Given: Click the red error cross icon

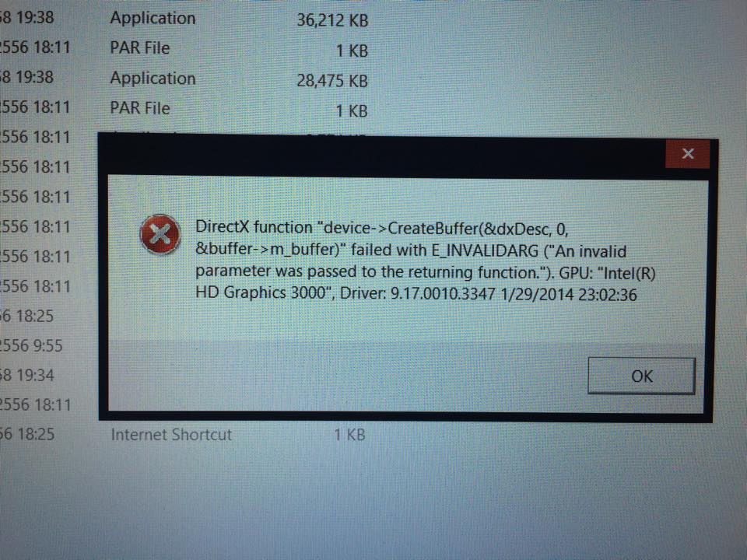Looking at the screenshot, I should point(160,234).
